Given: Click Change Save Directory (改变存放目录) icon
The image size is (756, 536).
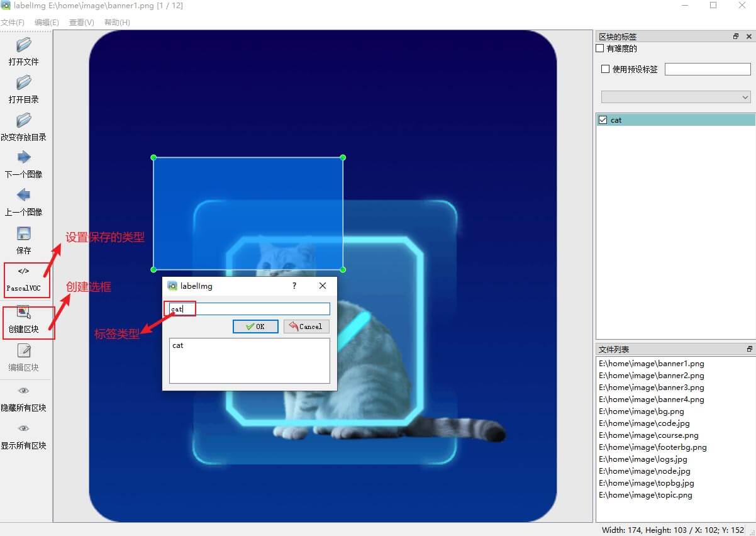Looking at the screenshot, I should point(24,120).
